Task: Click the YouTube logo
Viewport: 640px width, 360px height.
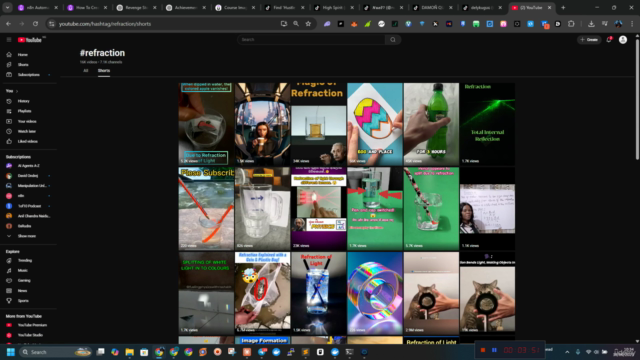Action: (30, 40)
